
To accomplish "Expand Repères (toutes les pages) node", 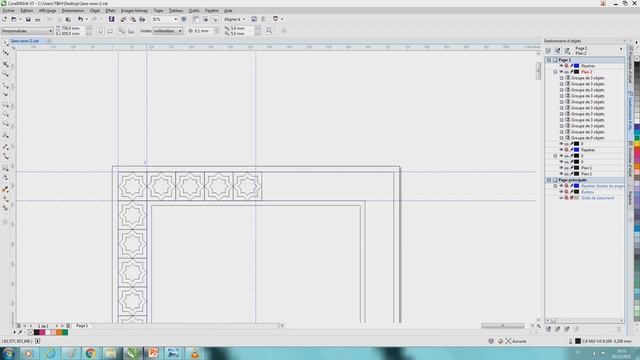I will click(555, 186).
